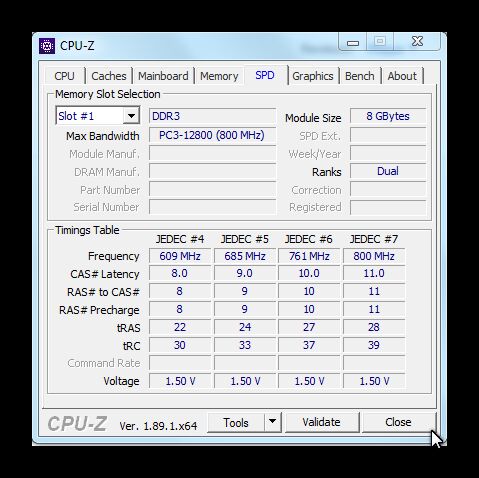The image size is (479, 478).
Task: Click the RAS# to CAS# row label
Action: pos(103,292)
